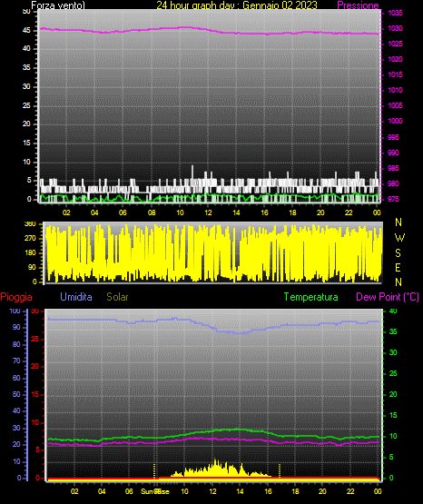Image resolution: width=423 pixels, height=504 pixels.
Task: Click the Dew Point (°C) legend label
Action: click(x=388, y=297)
